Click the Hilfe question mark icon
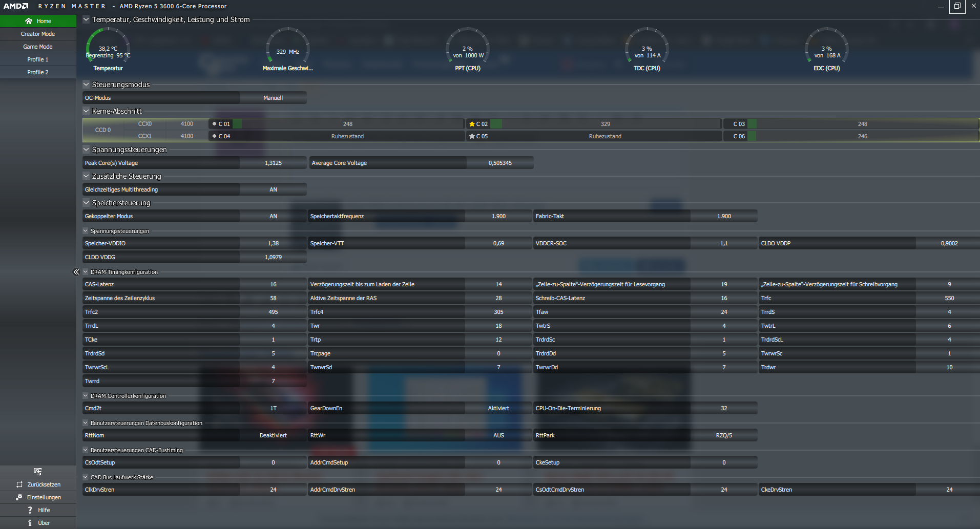 click(x=30, y=510)
